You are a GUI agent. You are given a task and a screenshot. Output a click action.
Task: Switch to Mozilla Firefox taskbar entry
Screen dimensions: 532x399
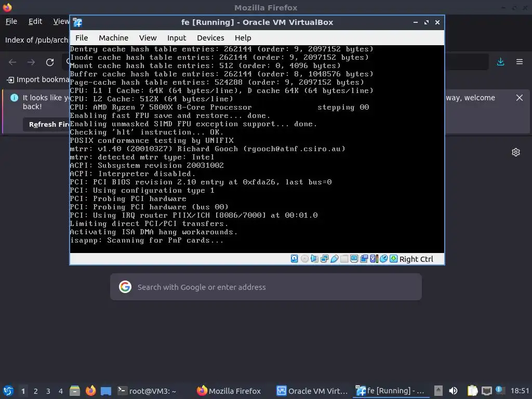point(229,391)
